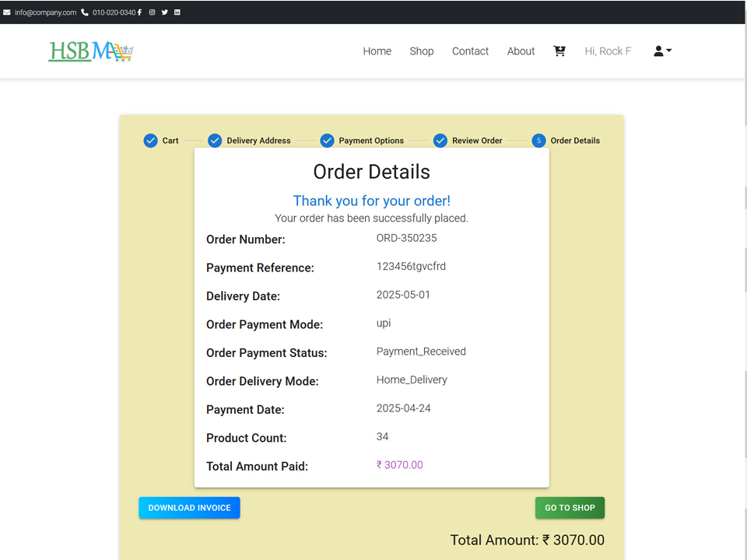Navigate to the Shop menu item
The height and width of the screenshot is (560, 747).
pyautogui.click(x=422, y=51)
